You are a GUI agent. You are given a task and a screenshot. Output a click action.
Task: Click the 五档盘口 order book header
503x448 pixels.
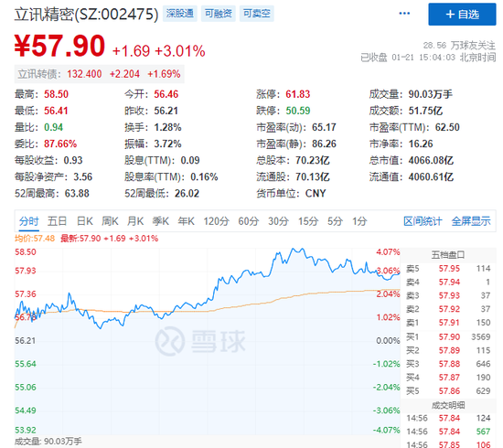click(x=448, y=255)
